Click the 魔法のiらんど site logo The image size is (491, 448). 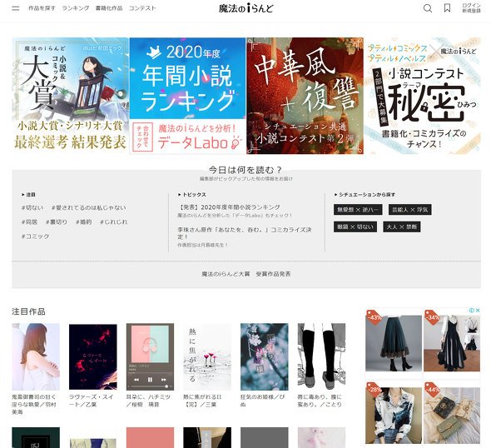coord(245,8)
